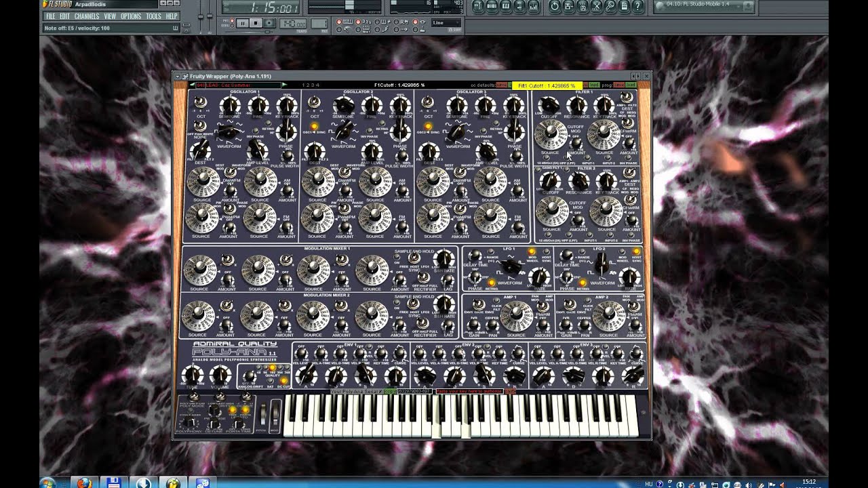
Task: Click the prog save button
Action: [619, 85]
